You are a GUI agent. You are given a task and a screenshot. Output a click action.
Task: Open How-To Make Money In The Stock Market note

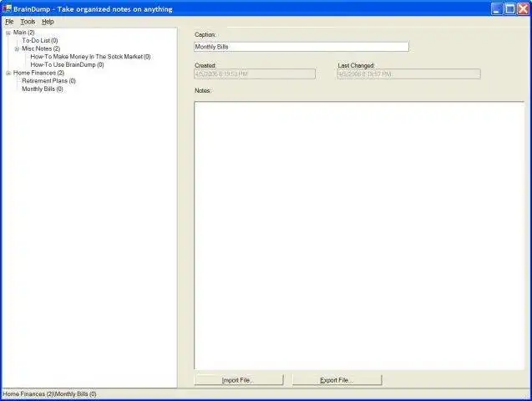90,57
